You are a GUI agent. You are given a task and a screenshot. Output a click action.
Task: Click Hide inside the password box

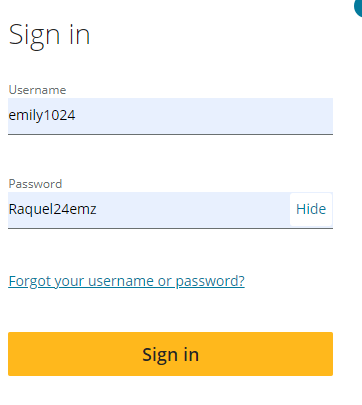click(x=311, y=209)
